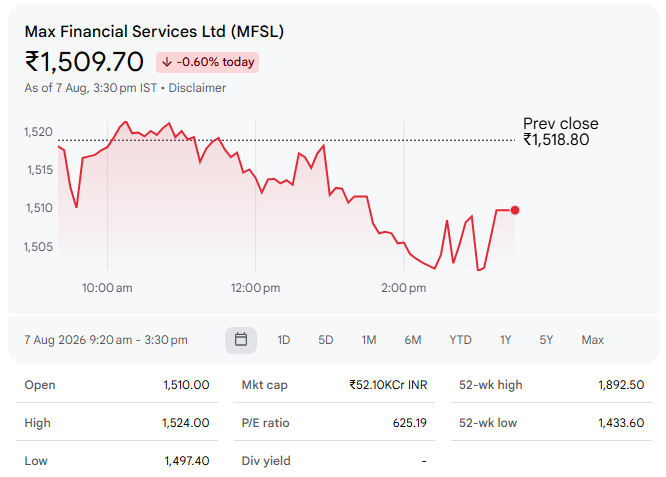
Task: Click the date range text 7 Aug 2026
Action: coord(106,340)
